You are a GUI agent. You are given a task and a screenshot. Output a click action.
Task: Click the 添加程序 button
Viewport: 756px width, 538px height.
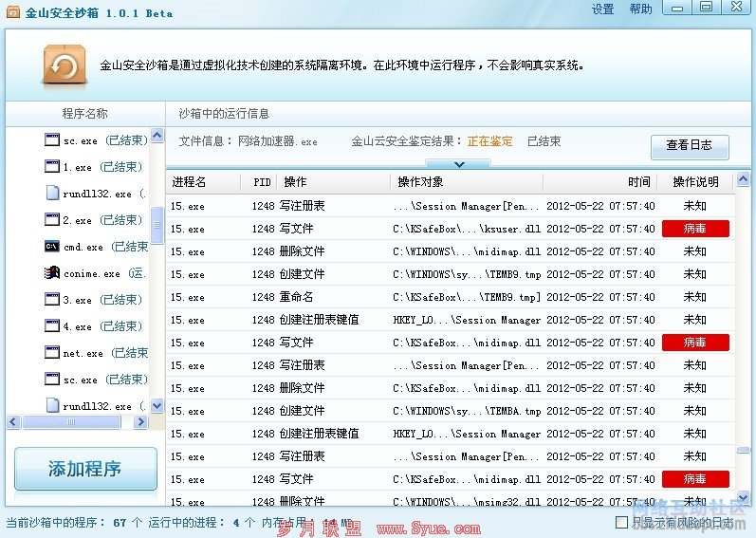click(x=85, y=469)
